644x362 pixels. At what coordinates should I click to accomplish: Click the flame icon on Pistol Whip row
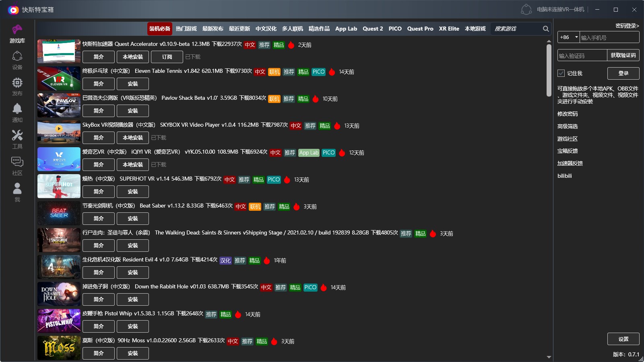tap(238, 314)
